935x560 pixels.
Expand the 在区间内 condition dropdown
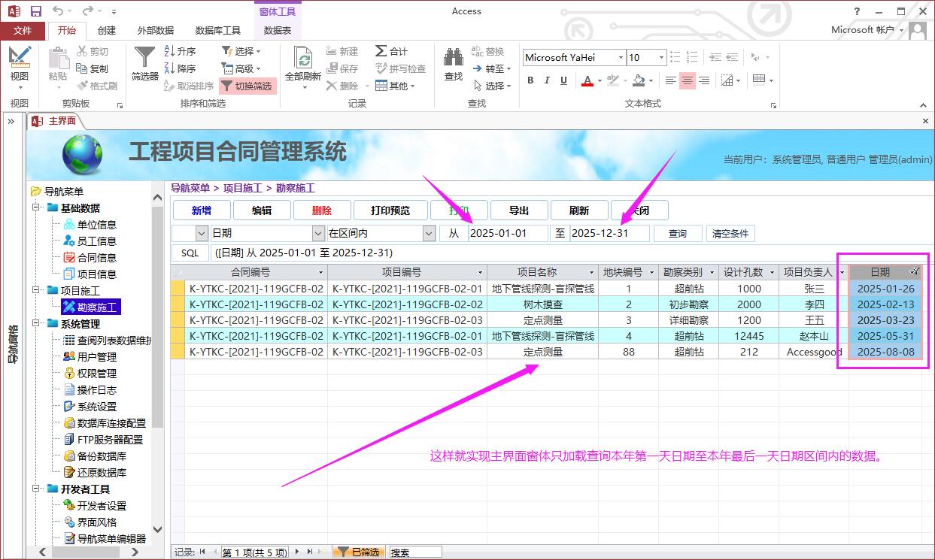[429, 234]
